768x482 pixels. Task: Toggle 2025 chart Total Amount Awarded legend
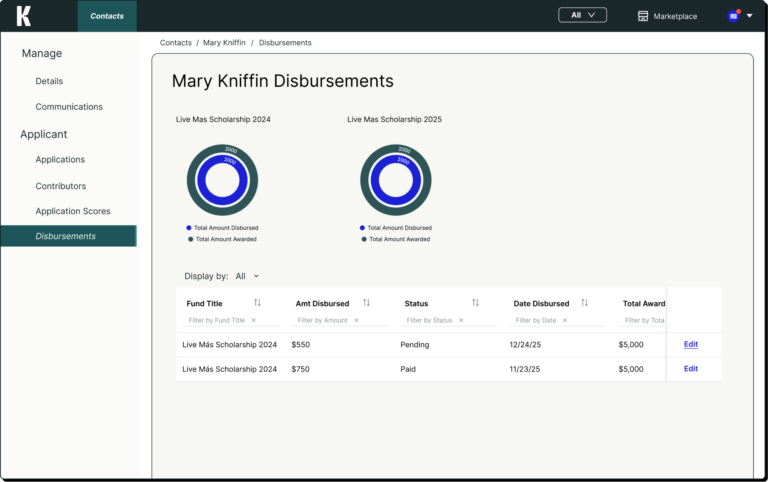click(x=396, y=239)
